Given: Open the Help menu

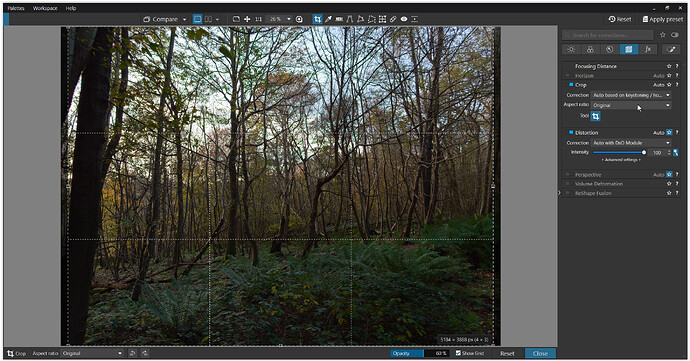Looking at the screenshot, I should click(x=71, y=8).
